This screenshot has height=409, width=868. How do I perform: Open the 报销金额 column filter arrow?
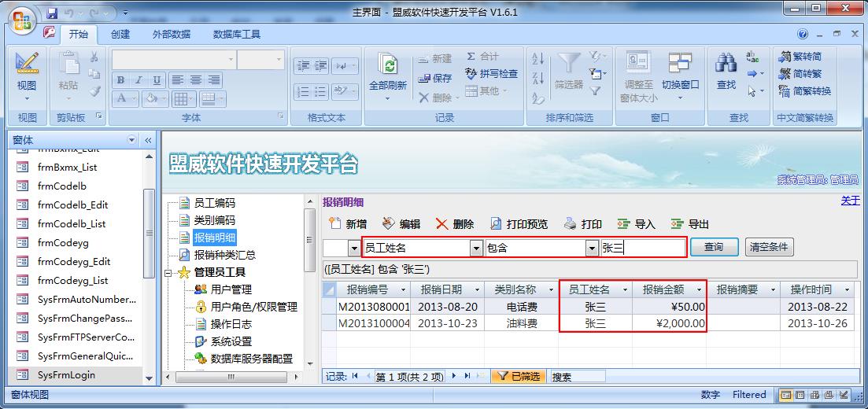click(x=699, y=289)
